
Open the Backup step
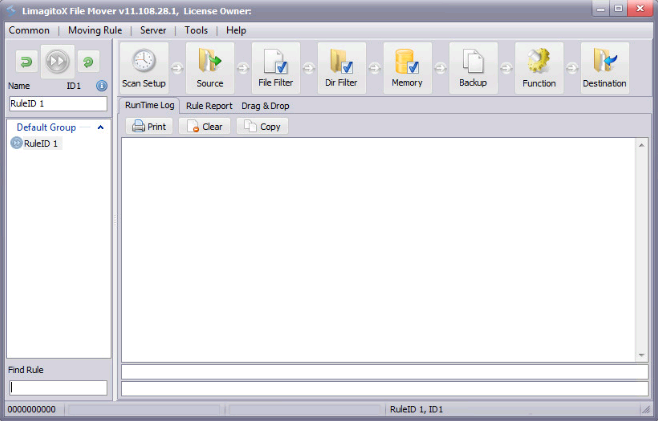[473, 68]
